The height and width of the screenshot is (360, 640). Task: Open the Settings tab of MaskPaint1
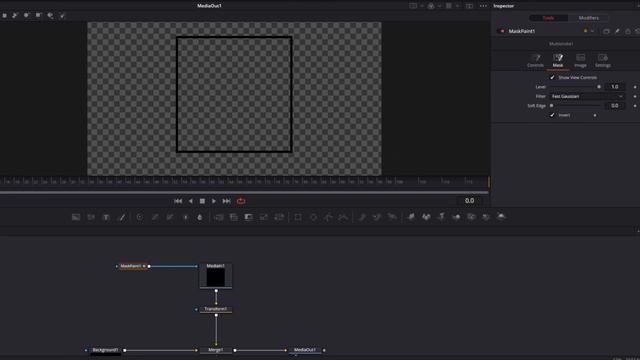[603, 60]
